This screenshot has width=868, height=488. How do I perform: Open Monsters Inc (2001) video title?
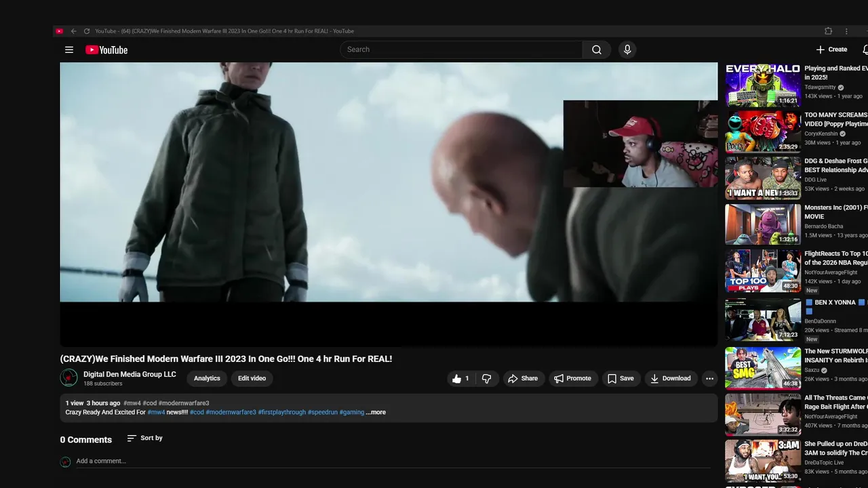pyautogui.click(x=836, y=212)
